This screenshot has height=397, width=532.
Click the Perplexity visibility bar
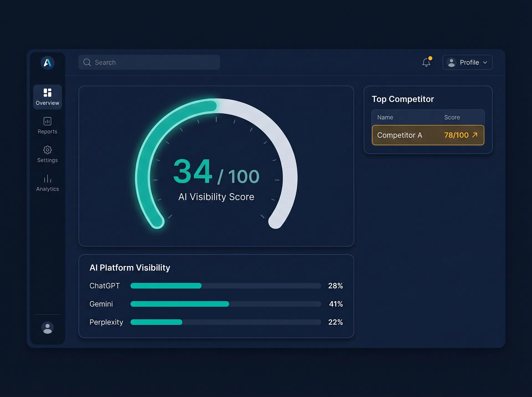(226, 322)
